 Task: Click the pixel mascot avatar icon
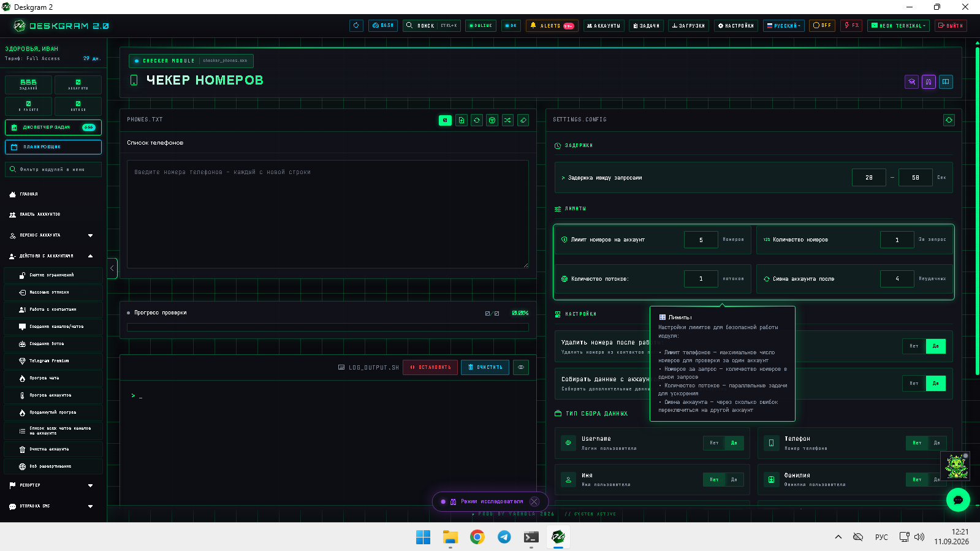click(956, 466)
